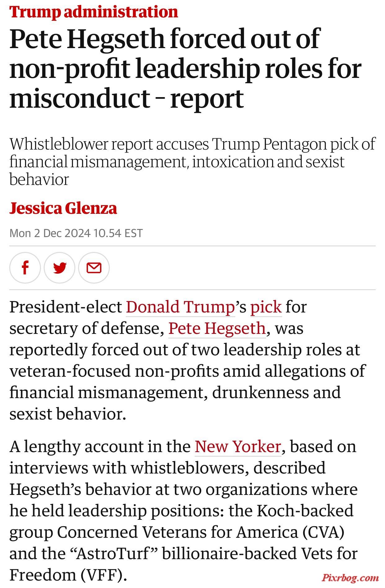Click the word 'misconduct' in the headline
Viewport: 385px width, 588px height.
pos(80,98)
